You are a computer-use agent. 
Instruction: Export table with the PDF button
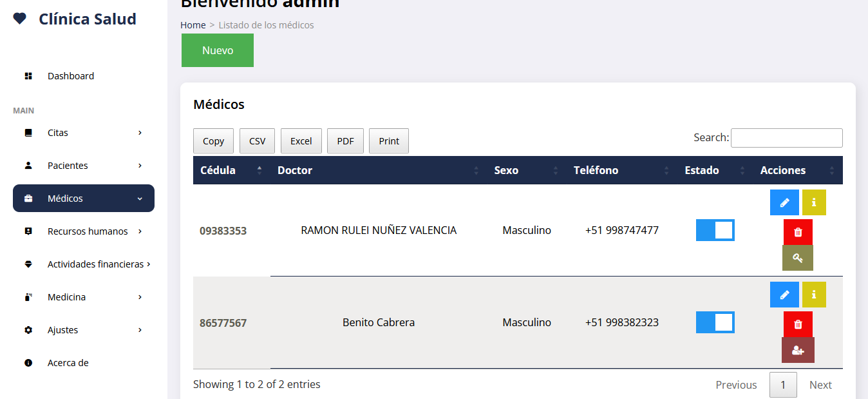pos(345,141)
